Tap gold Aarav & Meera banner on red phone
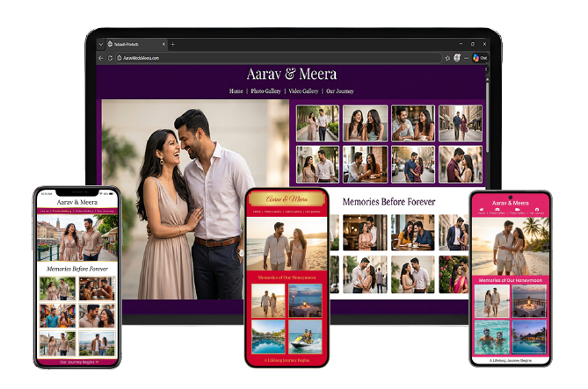Image resolution: width=588 pixels, height=389 pixels. 287,198
